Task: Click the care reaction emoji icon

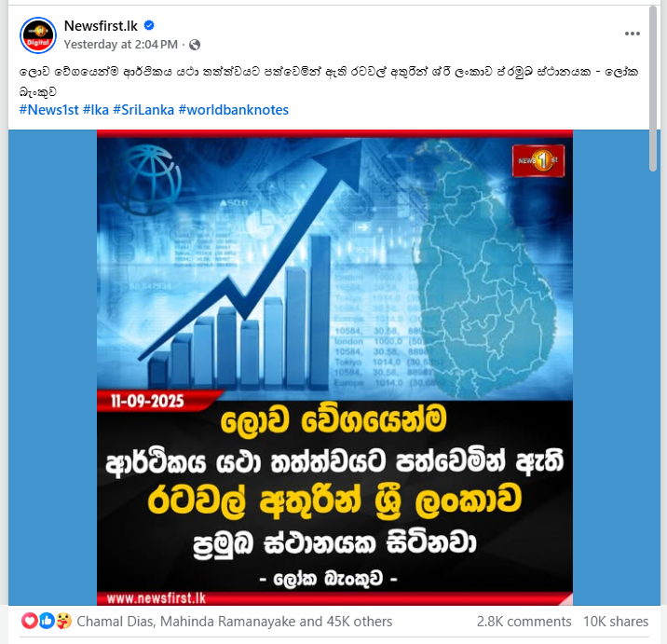Action: [x=63, y=621]
